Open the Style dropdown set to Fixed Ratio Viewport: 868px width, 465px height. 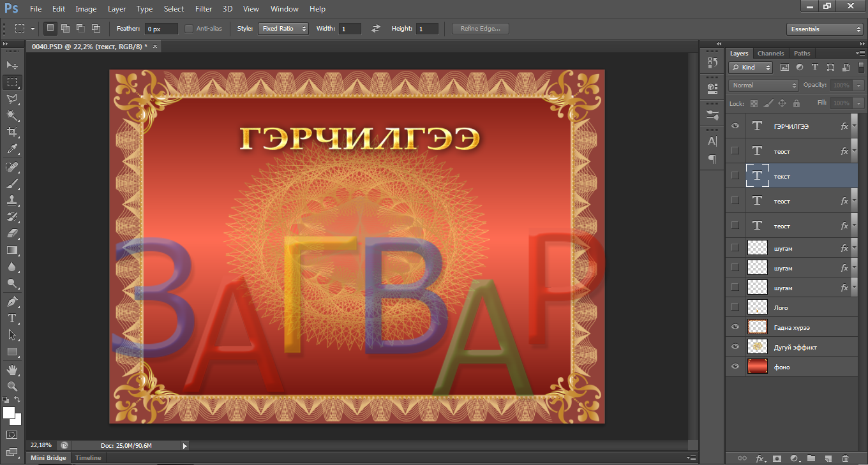(x=283, y=29)
